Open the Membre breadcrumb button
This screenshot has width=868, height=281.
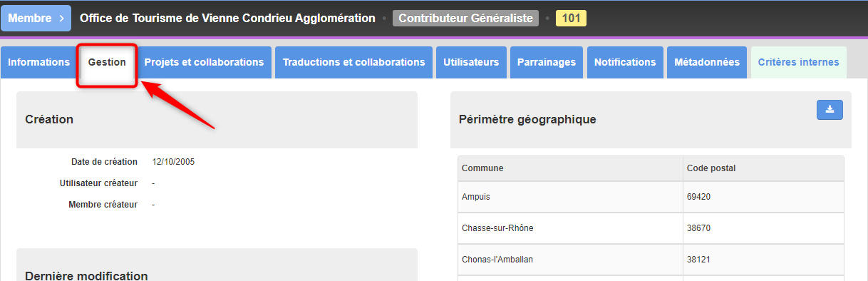[x=36, y=19]
